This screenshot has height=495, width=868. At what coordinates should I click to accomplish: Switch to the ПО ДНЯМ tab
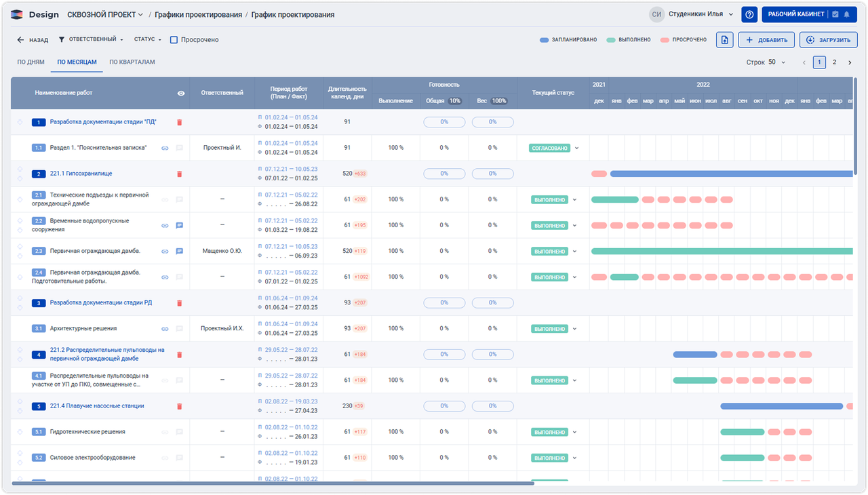[x=29, y=61]
